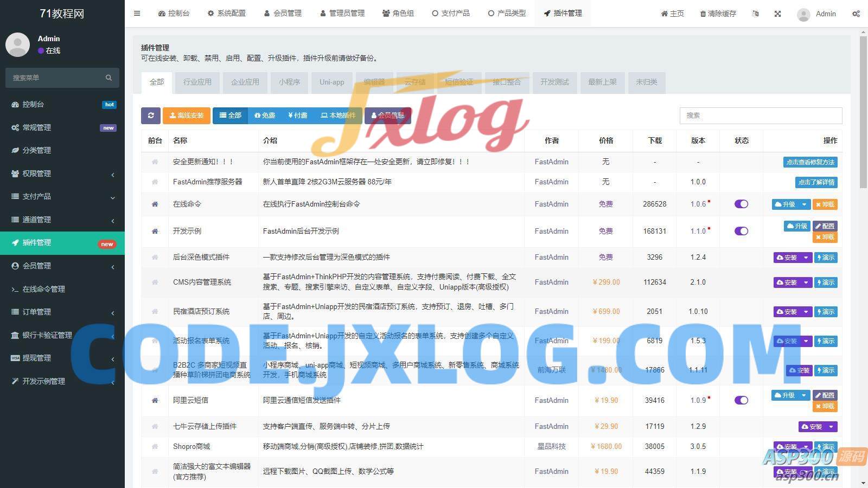Open the 控制台 (dashboard) menu item

[174, 14]
